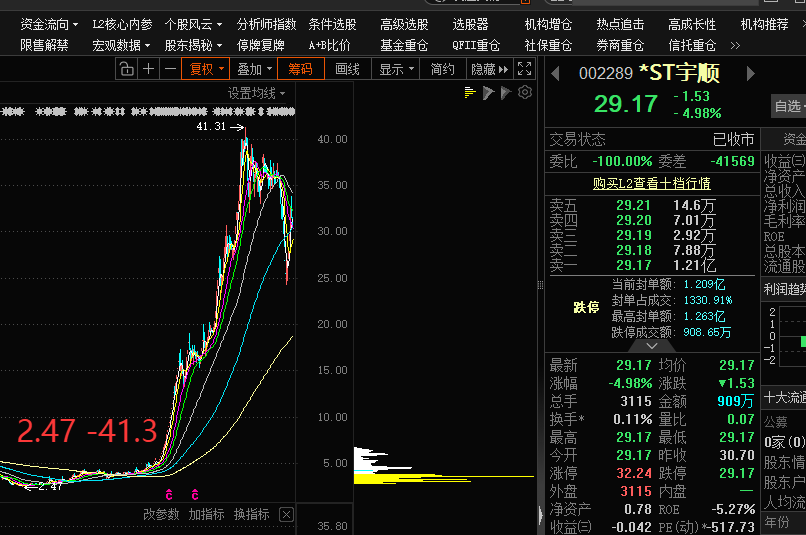806x535 pixels.
Task: Click 卖五 price 29.21 row
Action: tap(652, 205)
